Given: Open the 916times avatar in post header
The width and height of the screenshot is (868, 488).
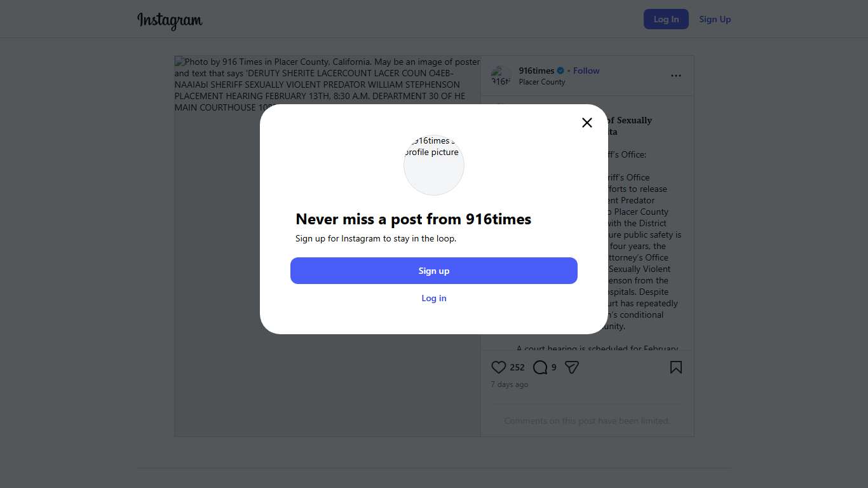Looking at the screenshot, I should coord(501,76).
